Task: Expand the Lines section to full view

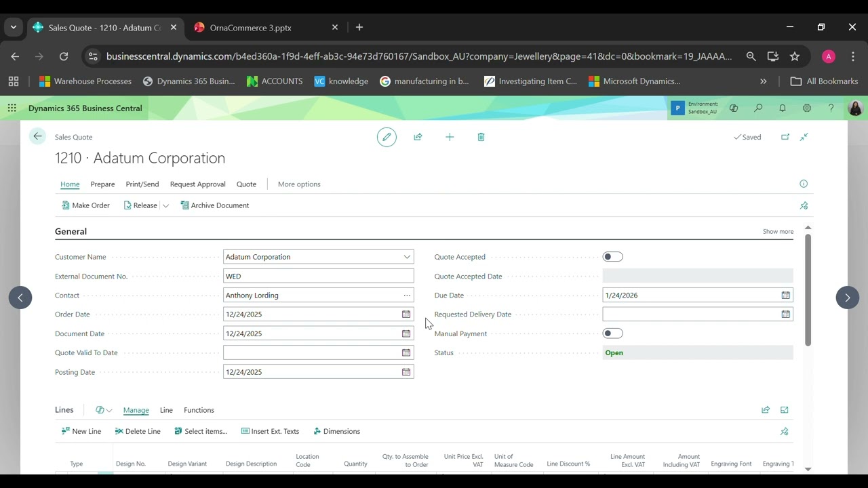Action: click(785, 410)
